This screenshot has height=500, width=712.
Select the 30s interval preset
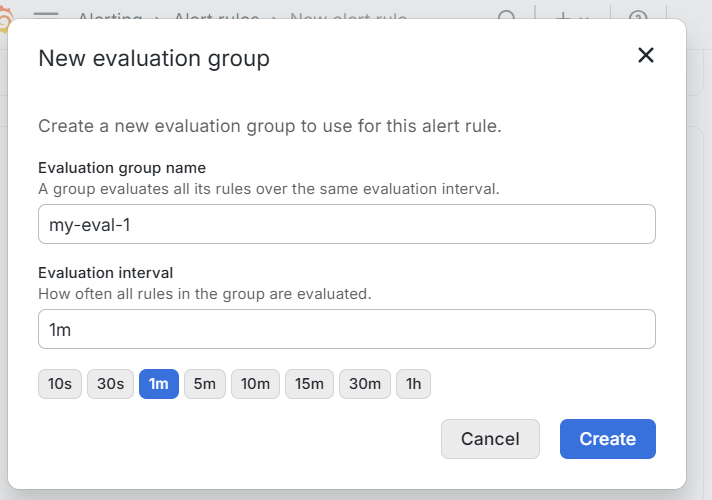tap(110, 384)
